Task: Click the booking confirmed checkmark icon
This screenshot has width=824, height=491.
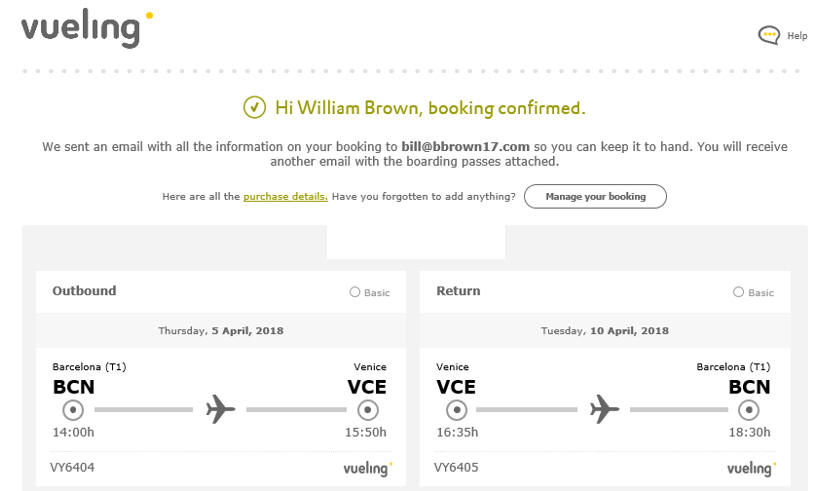Action: pyautogui.click(x=254, y=107)
